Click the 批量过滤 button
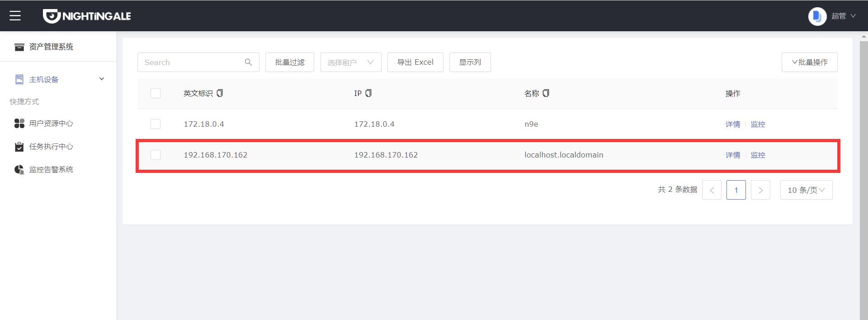868x320 pixels. tap(290, 62)
